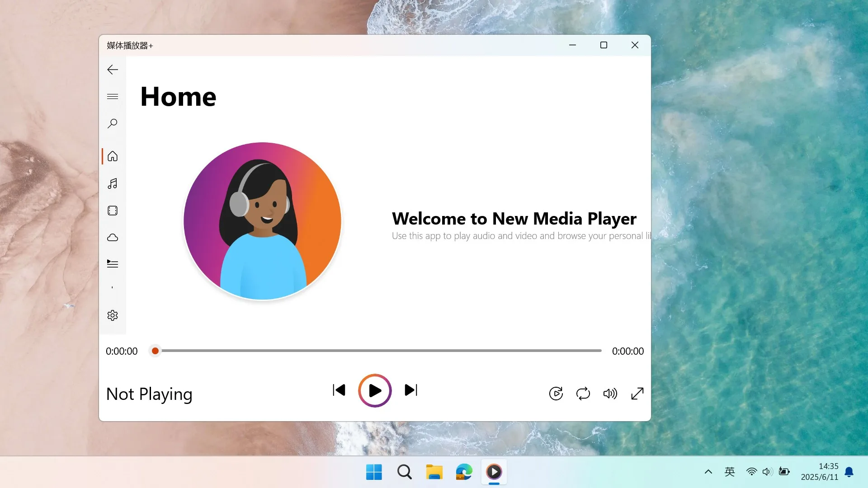The image size is (868, 488).
Task: Switch the input language indicator 英
Action: pyautogui.click(x=730, y=472)
